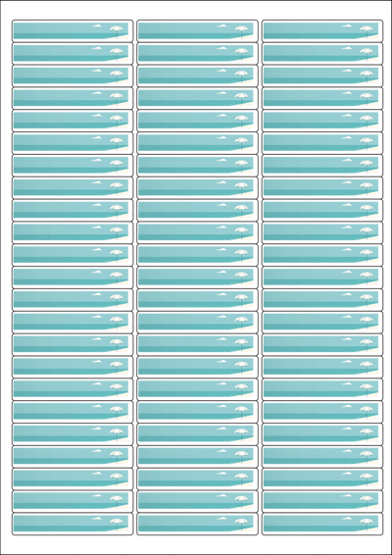The image size is (392, 555).
Task: Select the last label in the right column
Action: click(x=322, y=524)
